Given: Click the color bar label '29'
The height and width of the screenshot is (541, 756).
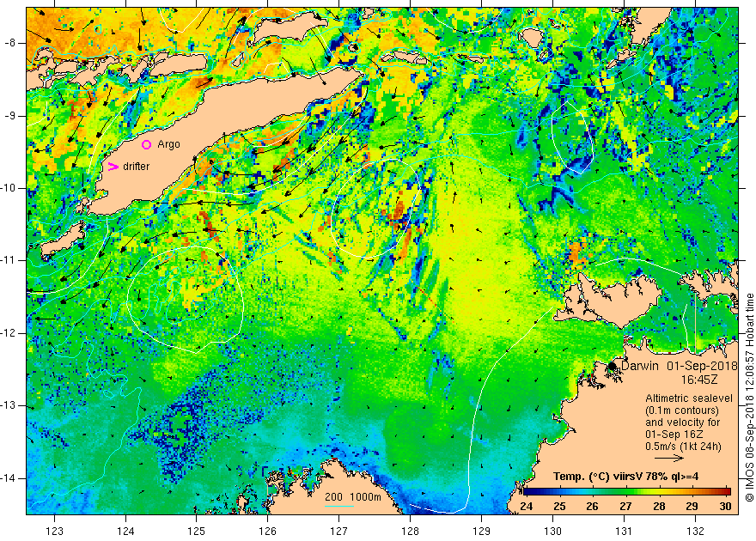Looking at the screenshot, I should [x=692, y=507].
